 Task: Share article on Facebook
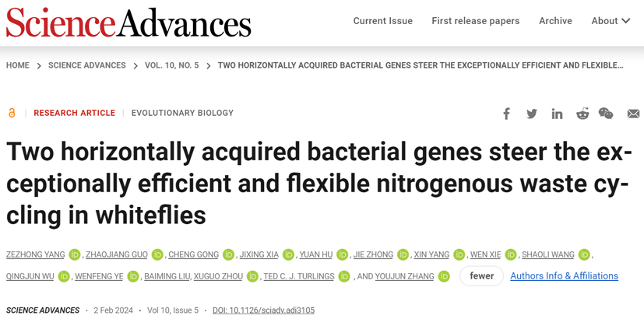(506, 114)
